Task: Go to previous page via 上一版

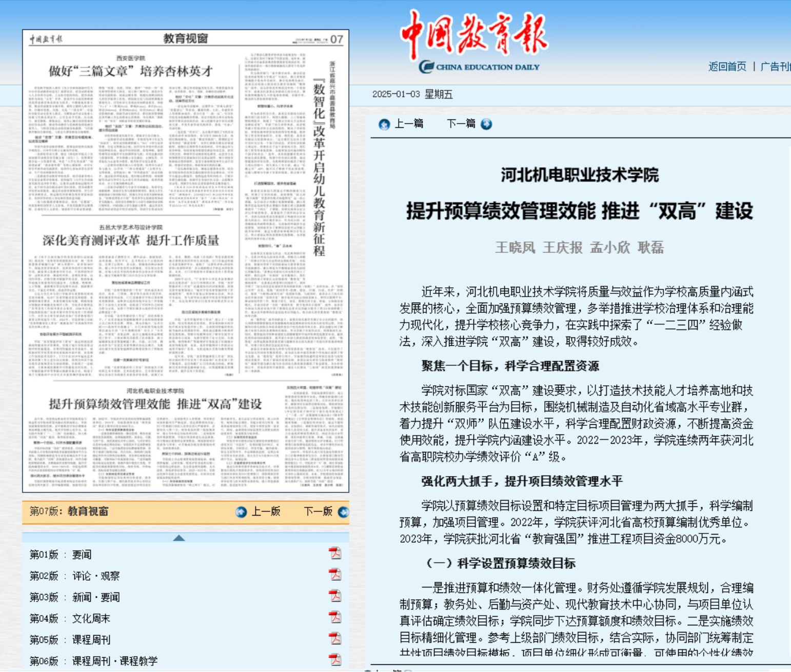Action: point(266,511)
